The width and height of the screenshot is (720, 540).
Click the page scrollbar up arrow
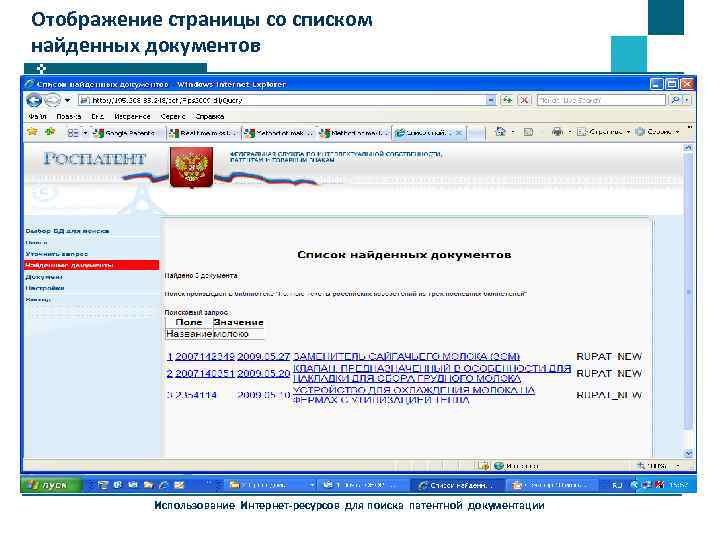(x=688, y=148)
